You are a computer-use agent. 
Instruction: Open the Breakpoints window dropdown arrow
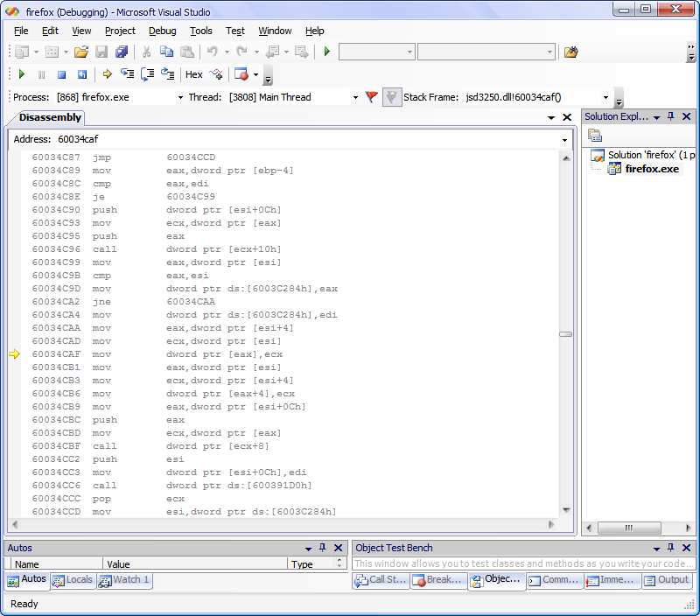coord(255,74)
